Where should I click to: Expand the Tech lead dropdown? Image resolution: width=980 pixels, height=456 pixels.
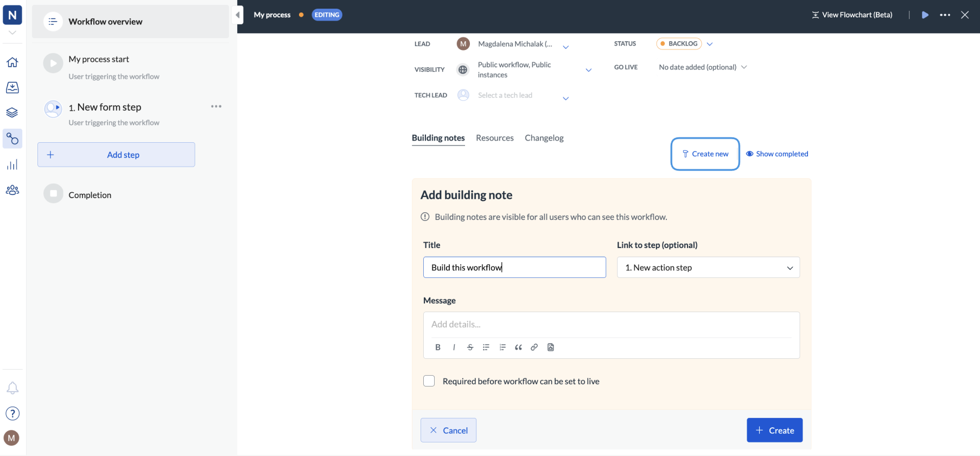point(566,98)
